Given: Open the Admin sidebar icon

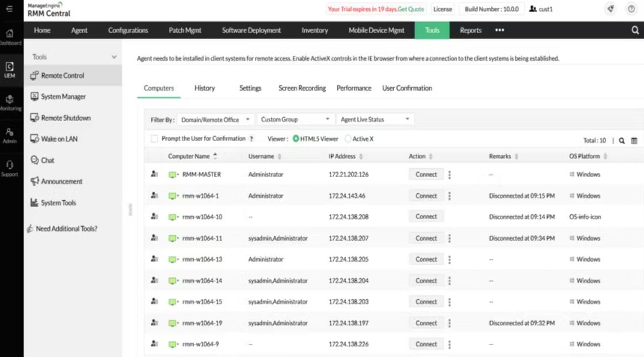Looking at the screenshot, I should click(x=10, y=136).
